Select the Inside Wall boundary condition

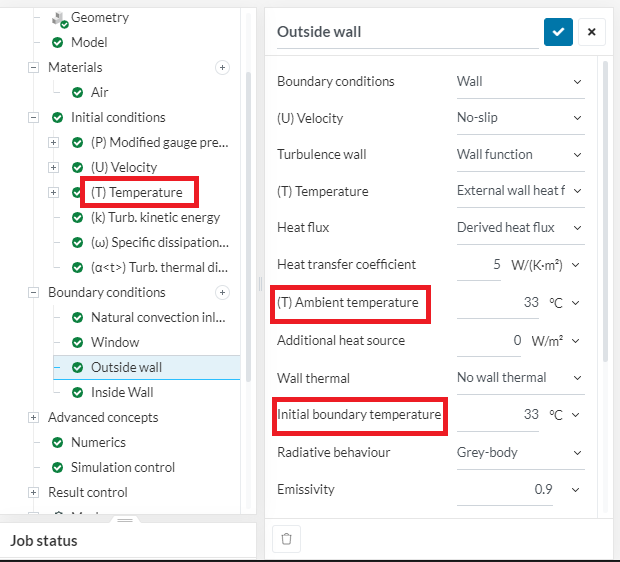pyautogui.click(x=122, y=392)
